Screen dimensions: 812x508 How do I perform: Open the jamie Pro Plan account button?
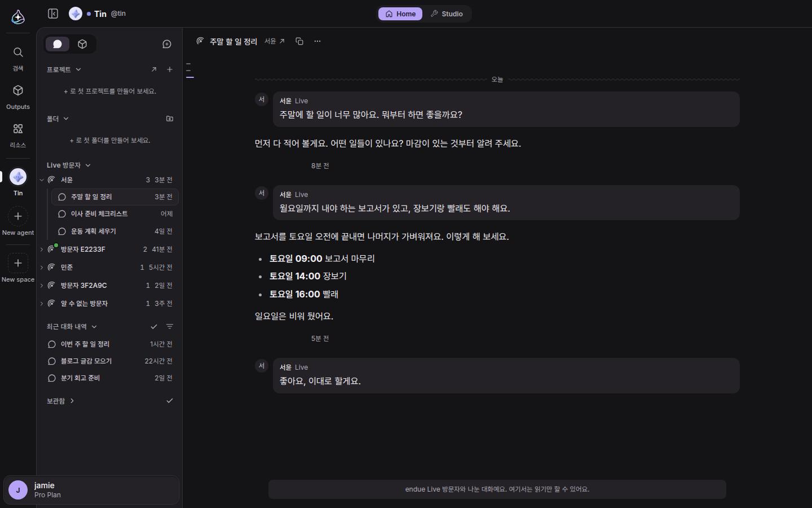click(x=91, y=490)
